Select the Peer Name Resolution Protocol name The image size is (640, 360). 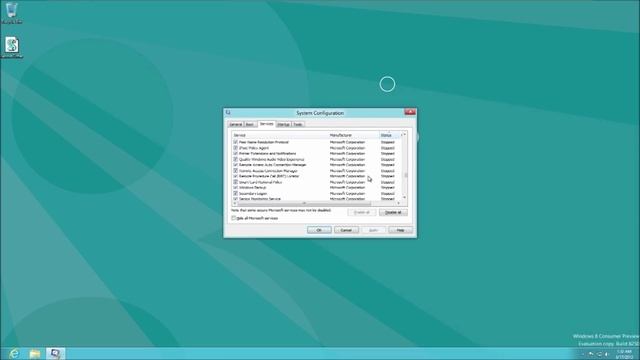tap(264, 142)
